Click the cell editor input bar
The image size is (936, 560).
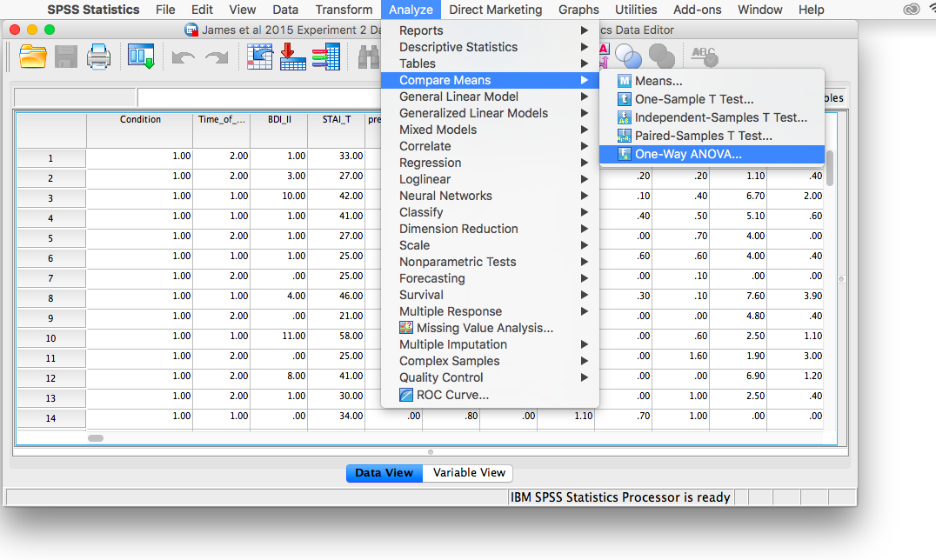(x=259, y=98)
